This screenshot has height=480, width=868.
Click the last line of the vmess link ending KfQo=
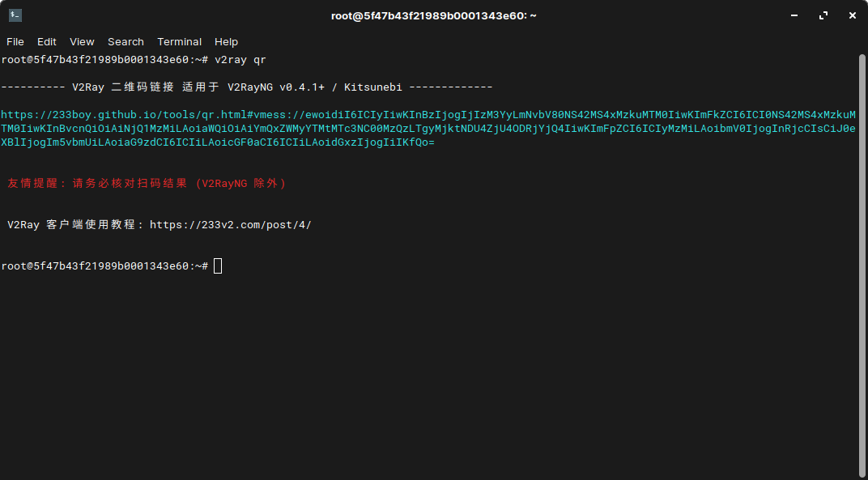click(x=218, y=142)
